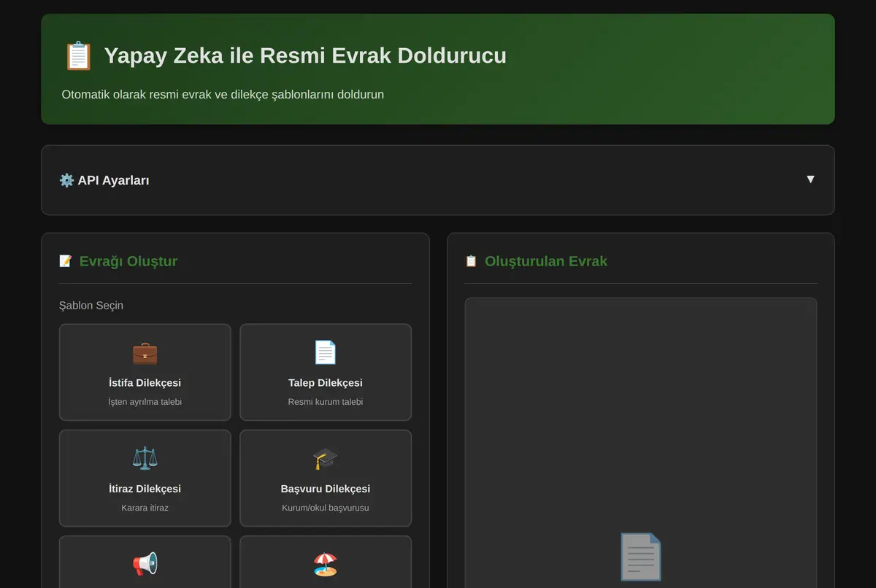Screen dimensions: 876x588
Task: Click the clipboard icon beside Oluşturulan Evrak
Action: click(x=471, y=261)
